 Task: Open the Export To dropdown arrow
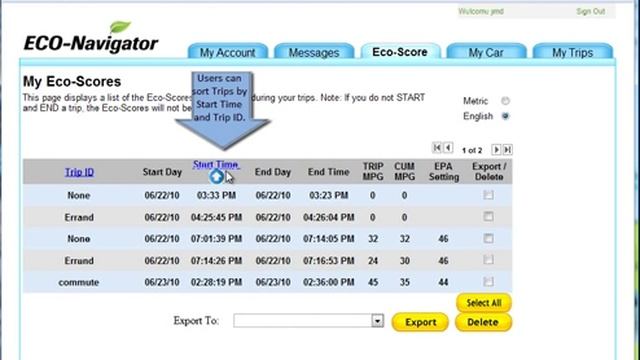click(378, 321)
